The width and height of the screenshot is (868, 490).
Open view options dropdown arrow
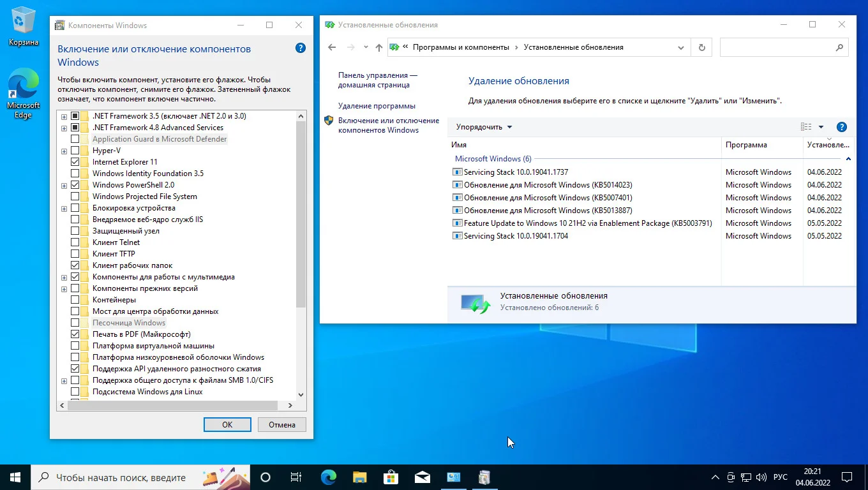point(821,127)
